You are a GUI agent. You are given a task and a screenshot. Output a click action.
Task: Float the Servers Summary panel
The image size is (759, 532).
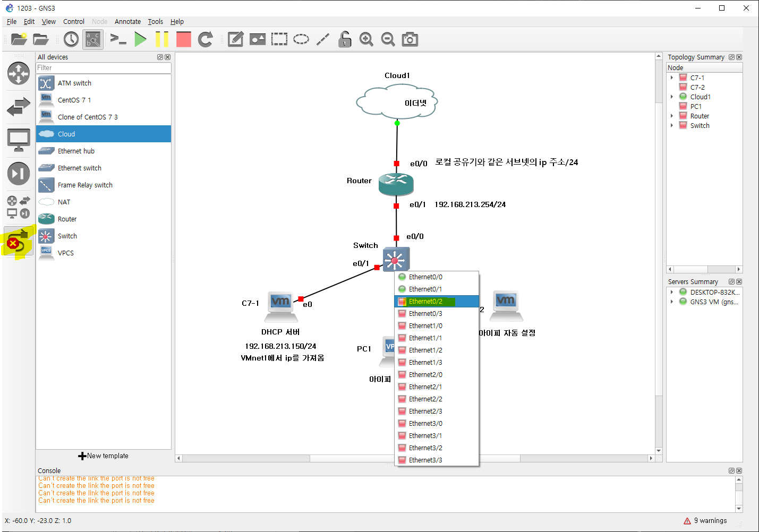coord(731,282)
